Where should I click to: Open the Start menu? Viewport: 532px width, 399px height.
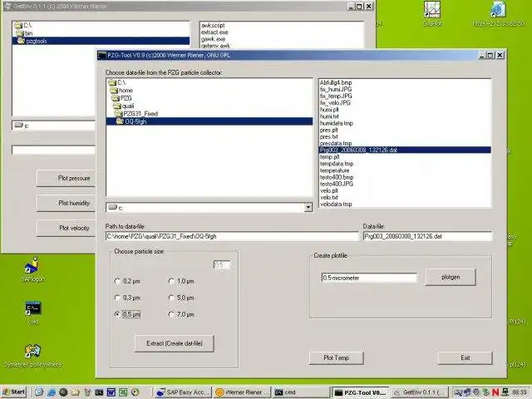pos(14,392)
